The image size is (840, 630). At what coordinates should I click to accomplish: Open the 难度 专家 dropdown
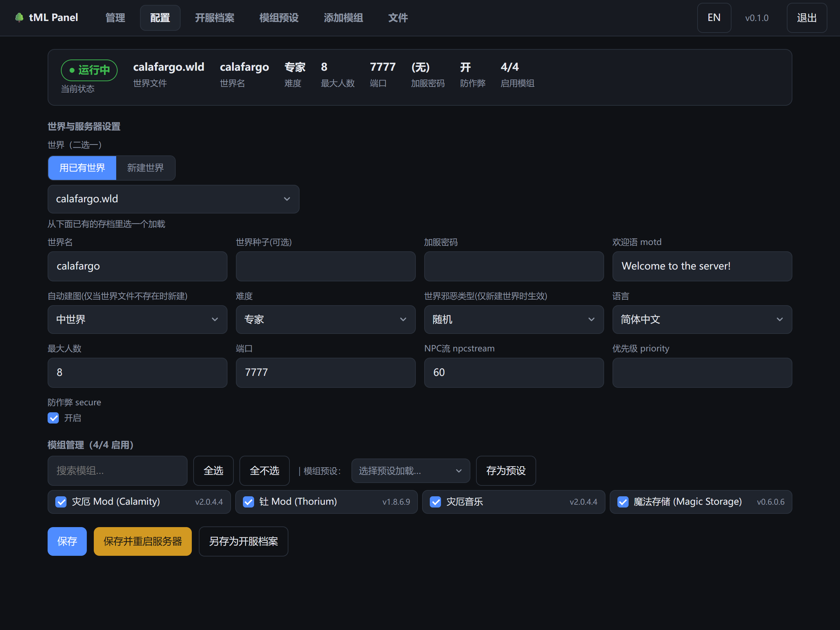325,320
